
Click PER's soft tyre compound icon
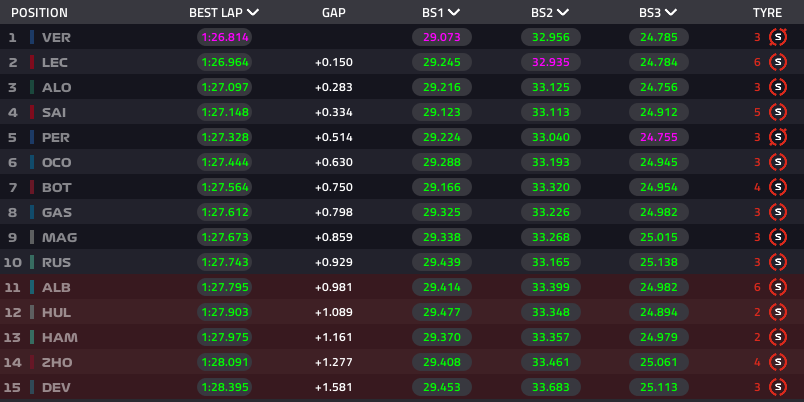pyautogui.click(x=778, y=137)
